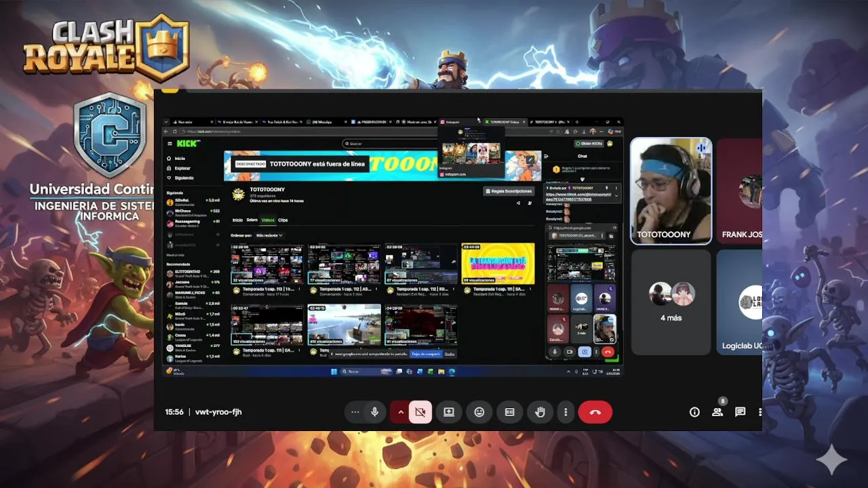Open the 'Más reciente' sort dropdown
The width and height of the screenshot is (868, 488).
tap(269, 235)
